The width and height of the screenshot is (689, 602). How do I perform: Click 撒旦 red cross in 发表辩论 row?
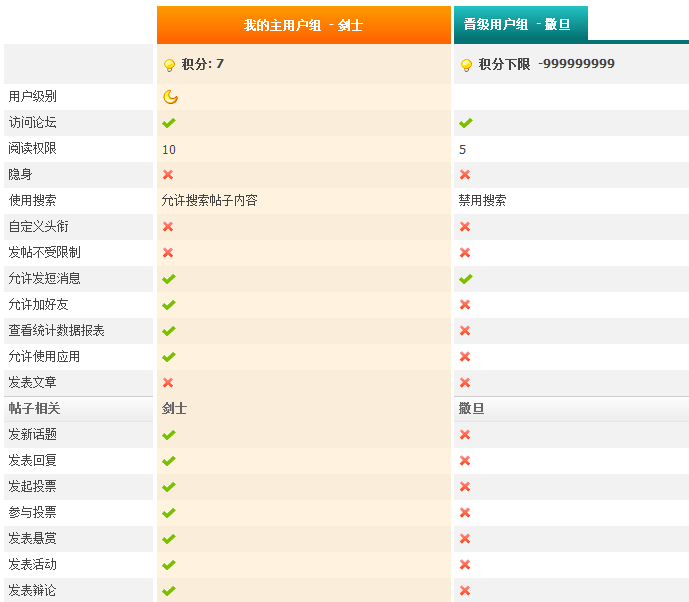465,591
